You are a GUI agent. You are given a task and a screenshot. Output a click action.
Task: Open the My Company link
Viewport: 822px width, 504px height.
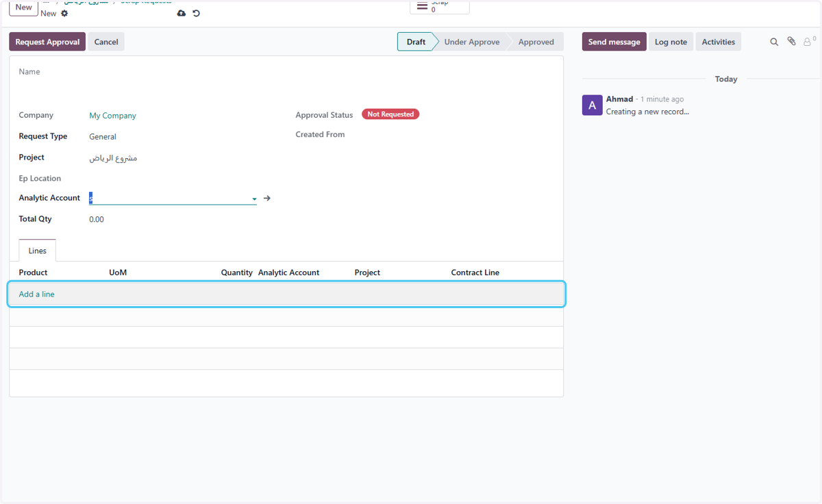coord(113,116)
